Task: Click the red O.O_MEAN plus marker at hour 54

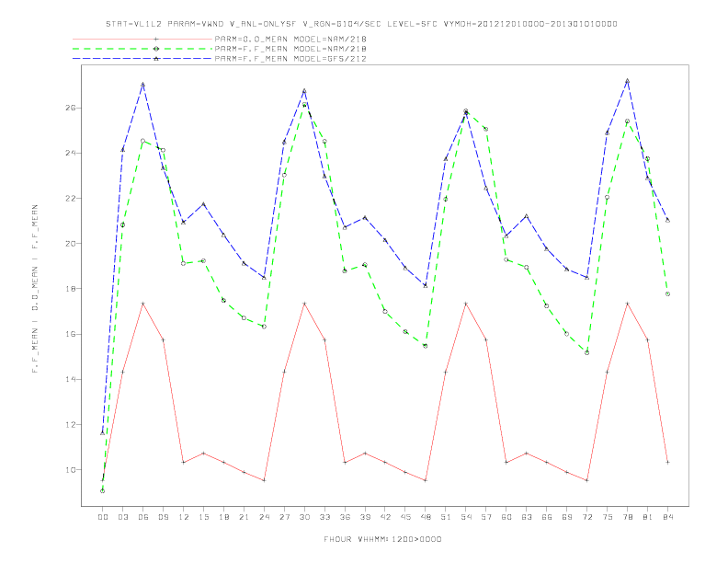Action: click(466, 304)
